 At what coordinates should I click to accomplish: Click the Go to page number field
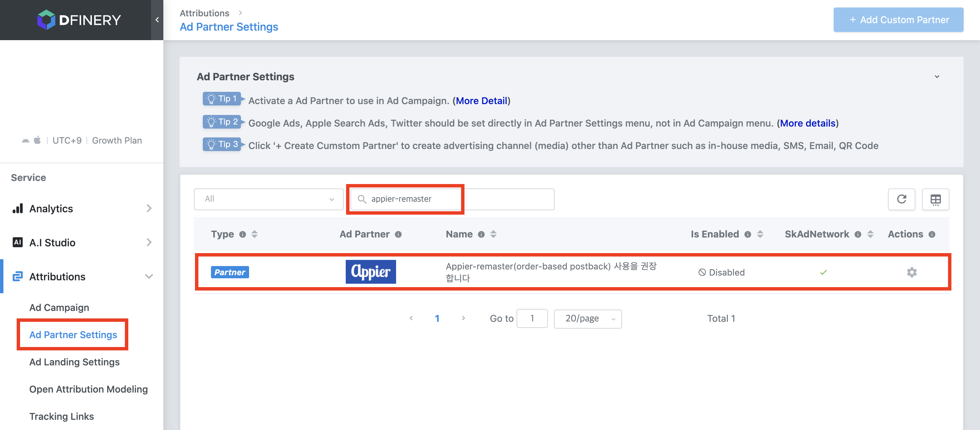(532, 319)
